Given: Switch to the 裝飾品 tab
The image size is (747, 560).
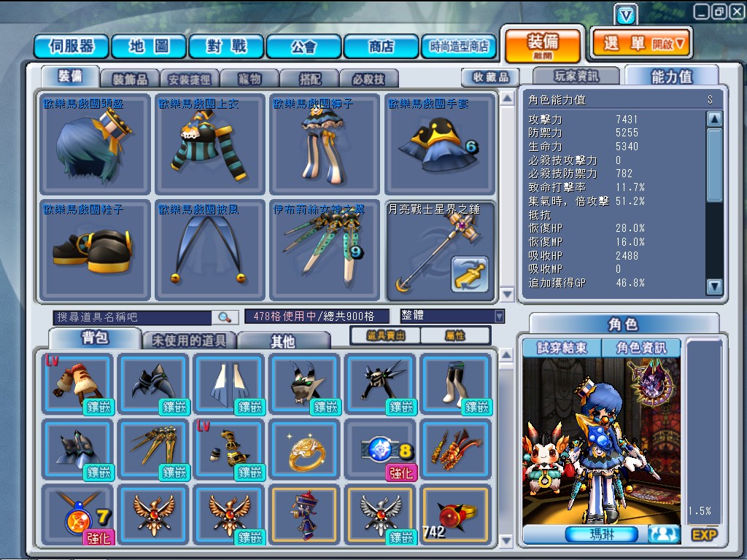Looking at the screenshot, I should 130,79.
